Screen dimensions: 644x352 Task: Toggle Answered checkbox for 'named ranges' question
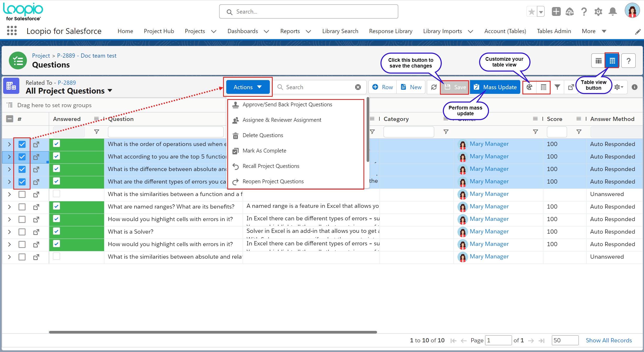pos(56,206)
